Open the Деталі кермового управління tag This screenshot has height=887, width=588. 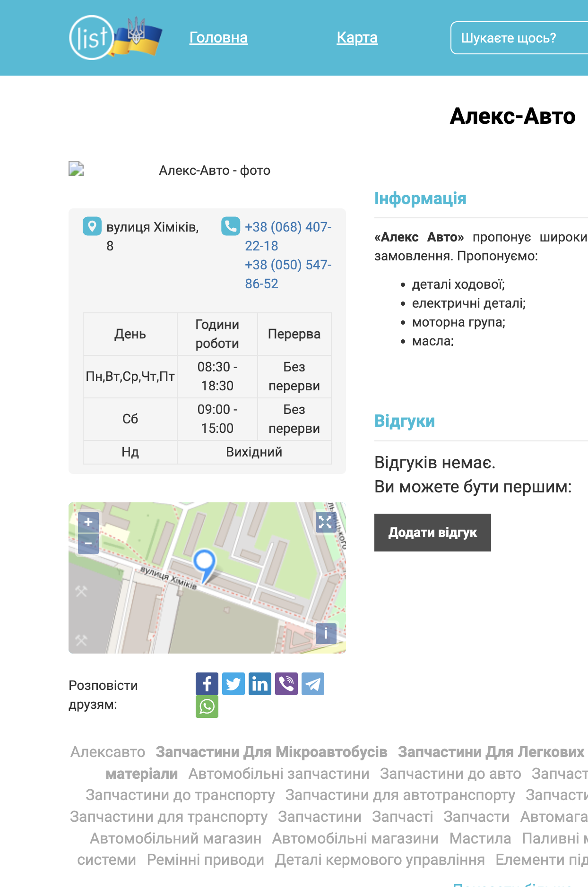(380, 860)
